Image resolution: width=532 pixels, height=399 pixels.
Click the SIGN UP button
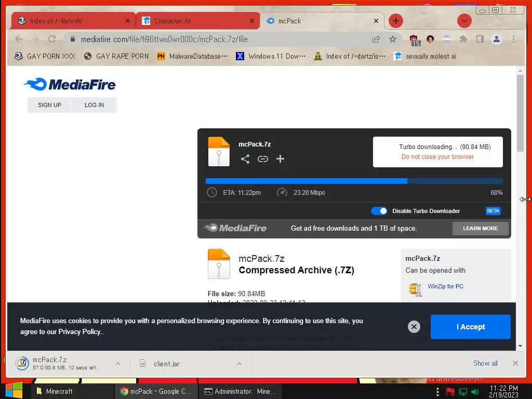[49, 105]
